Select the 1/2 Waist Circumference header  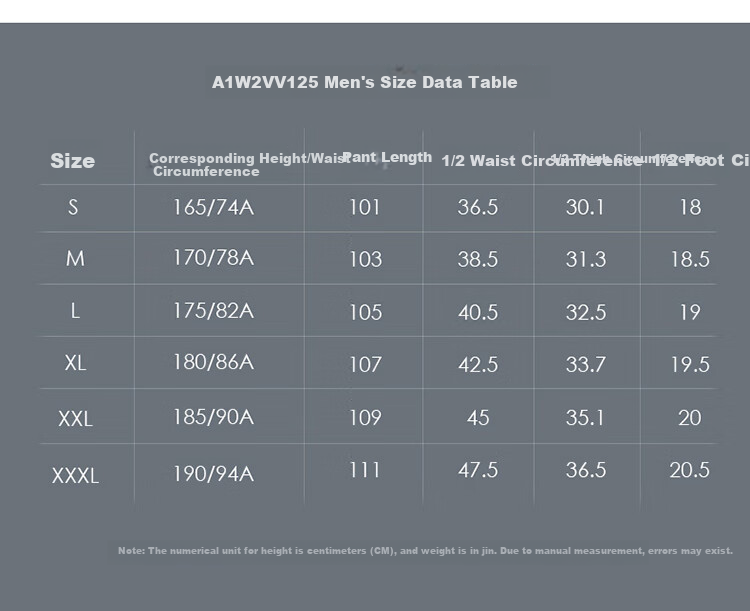[542, 160]
